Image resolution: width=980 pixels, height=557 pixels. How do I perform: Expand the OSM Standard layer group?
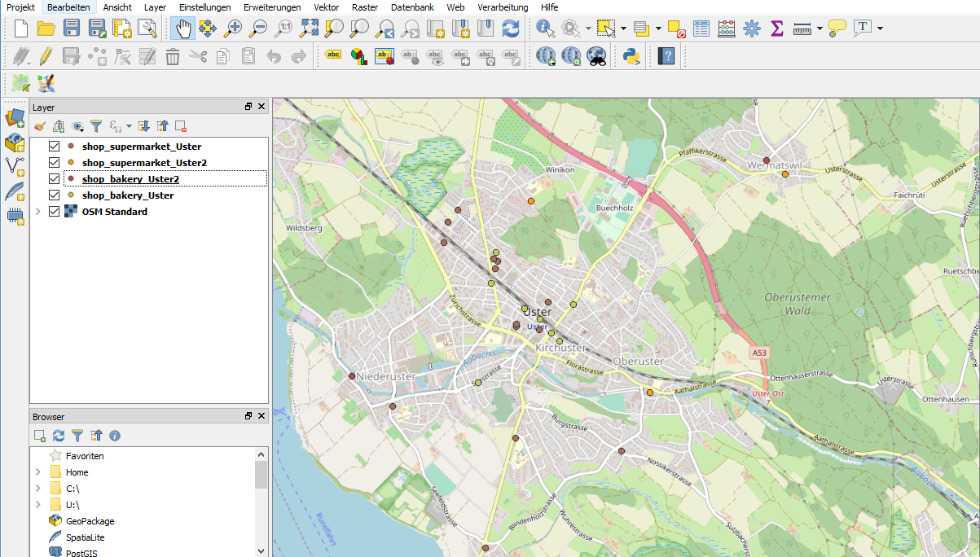pos(37,212)
